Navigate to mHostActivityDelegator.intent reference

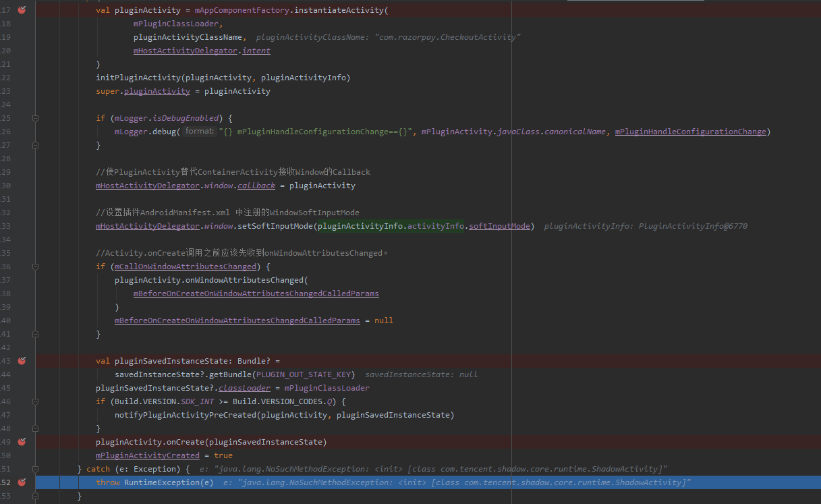tap(256, 50)
